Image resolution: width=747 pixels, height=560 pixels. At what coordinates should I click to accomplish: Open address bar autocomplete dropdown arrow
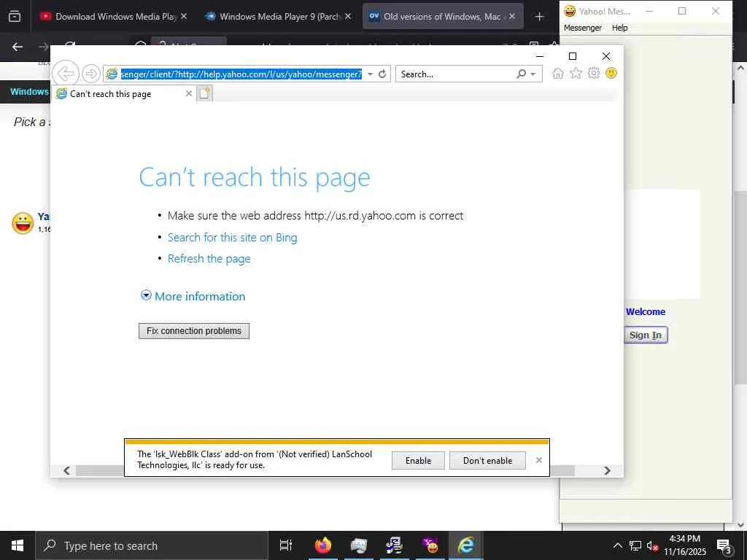coord(370,74)
